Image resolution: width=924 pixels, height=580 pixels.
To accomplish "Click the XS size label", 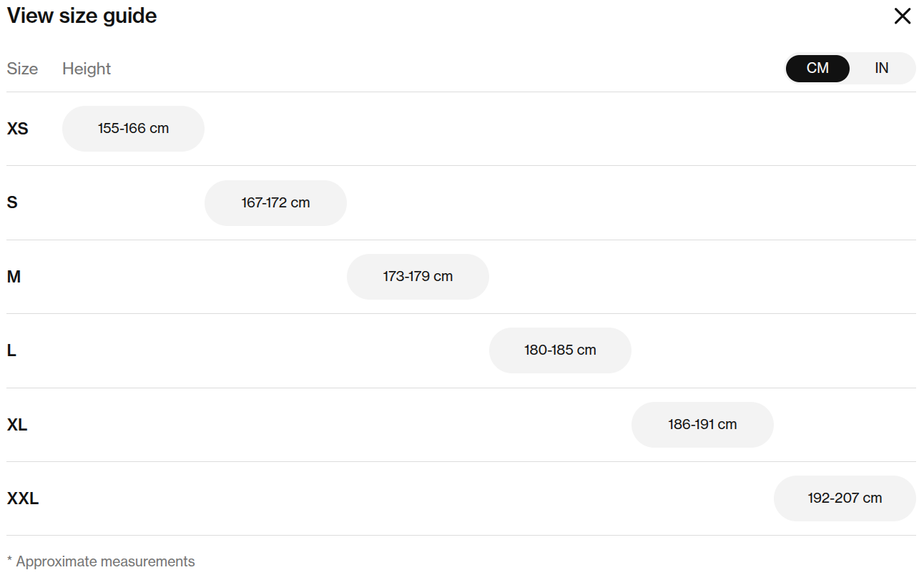I will pos(18,129).
